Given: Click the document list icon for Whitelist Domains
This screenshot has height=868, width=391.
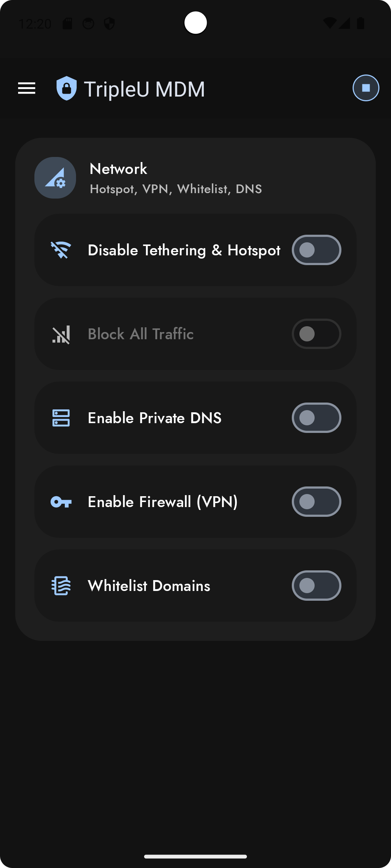Looking at the screenshot, I should (61, 586).
